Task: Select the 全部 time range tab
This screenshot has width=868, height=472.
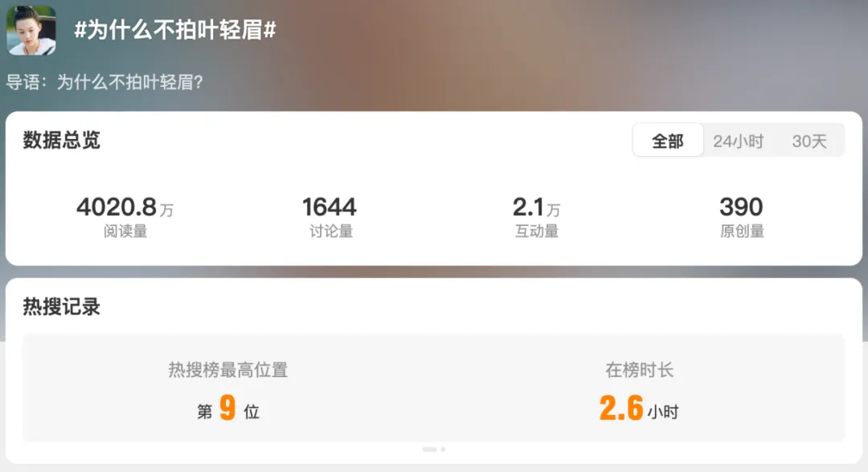Action: tap(668, 141)
